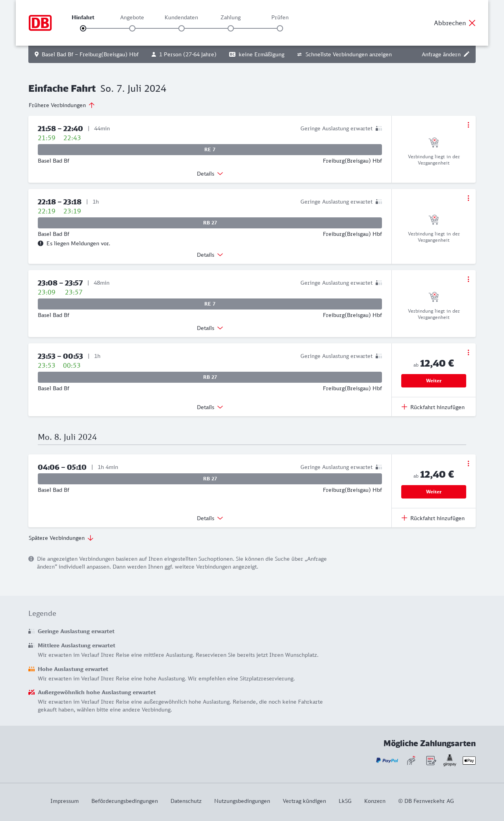Click the Apple Pay payment icon
The width and height of the screenshot is (504, 821).
[x=469, y=760]
